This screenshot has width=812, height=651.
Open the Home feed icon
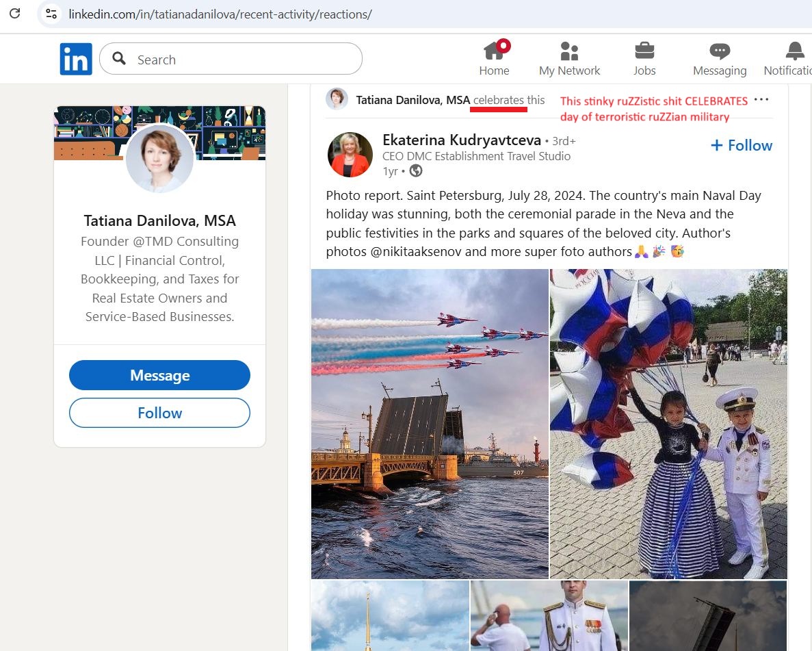(494, 51)
